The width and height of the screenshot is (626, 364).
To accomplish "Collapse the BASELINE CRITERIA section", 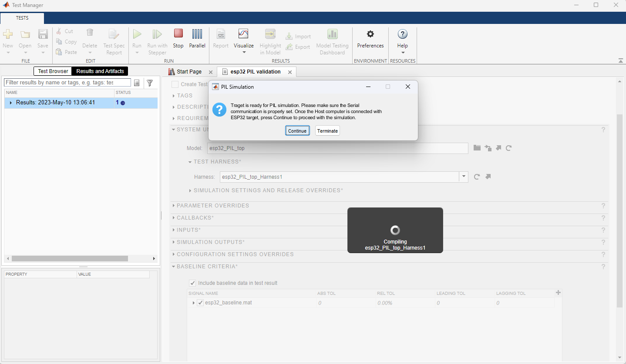I will coord(173,267).
